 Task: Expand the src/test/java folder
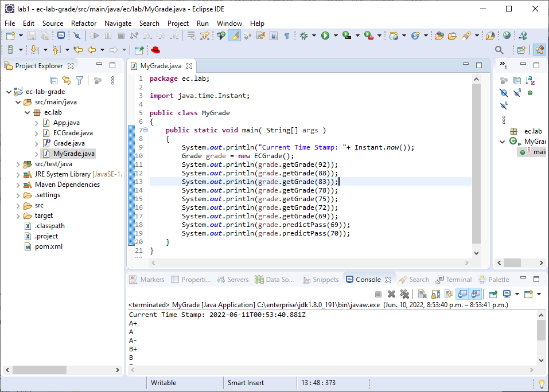point(18,164)
